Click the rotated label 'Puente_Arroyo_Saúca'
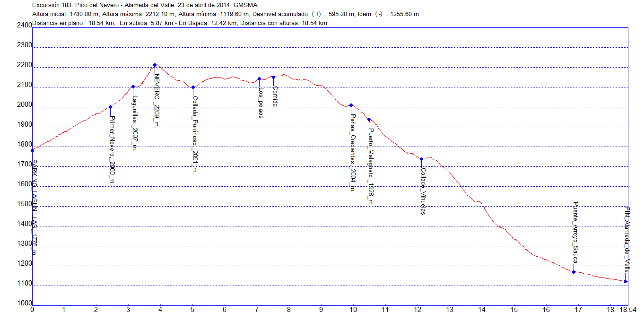The width and height of the screenshot is (644, 321). click(575, 233)
